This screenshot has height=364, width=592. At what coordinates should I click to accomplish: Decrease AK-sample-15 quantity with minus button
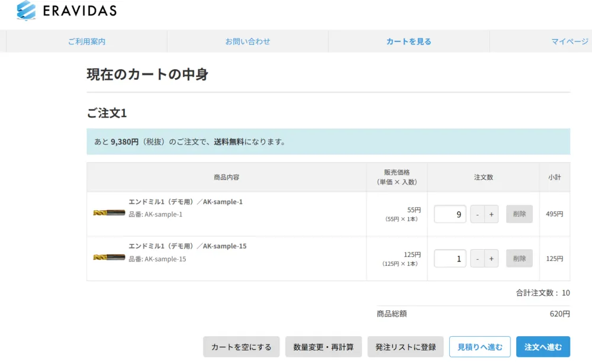tap(478, 259)
